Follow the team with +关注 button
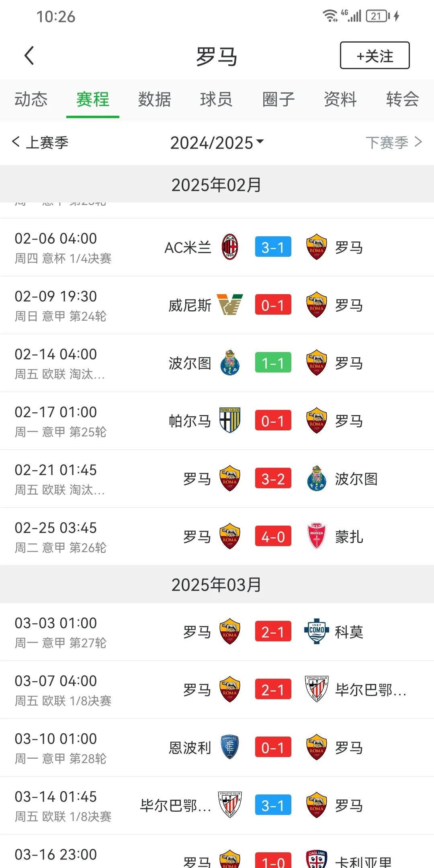This screenshot has width=434, height=868. (375, 55)
